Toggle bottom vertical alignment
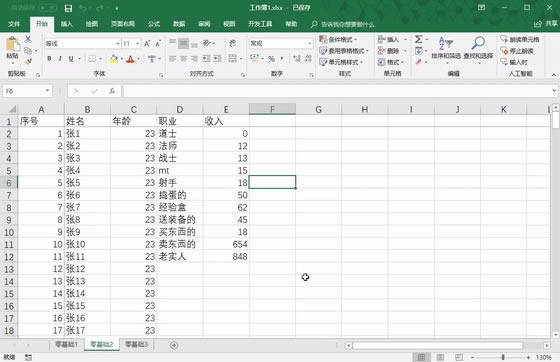Image resolution: width=560 pixels, height=362 pixels. (x=194, y=44)
